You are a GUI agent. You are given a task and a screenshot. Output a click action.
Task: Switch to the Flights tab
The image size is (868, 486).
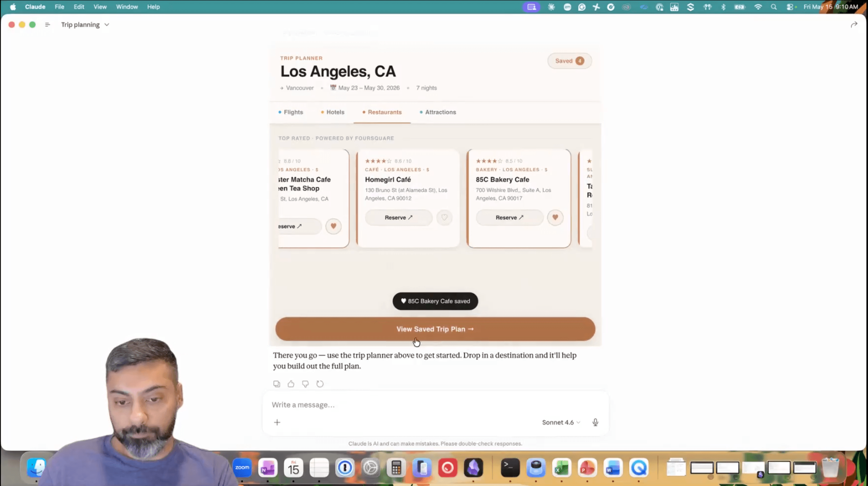[290, 112]
